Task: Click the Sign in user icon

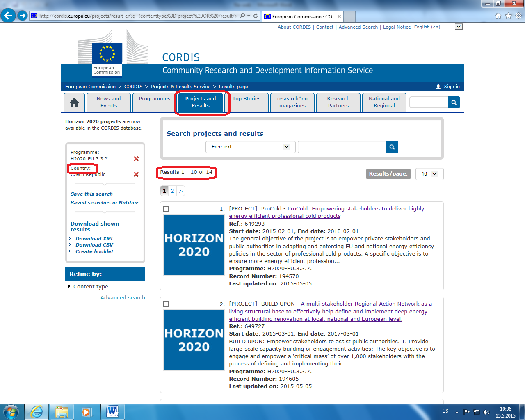Action: [438, 87]
